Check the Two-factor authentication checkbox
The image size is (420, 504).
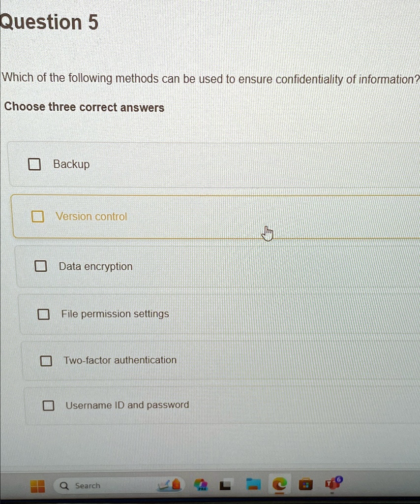coord(46,360)
